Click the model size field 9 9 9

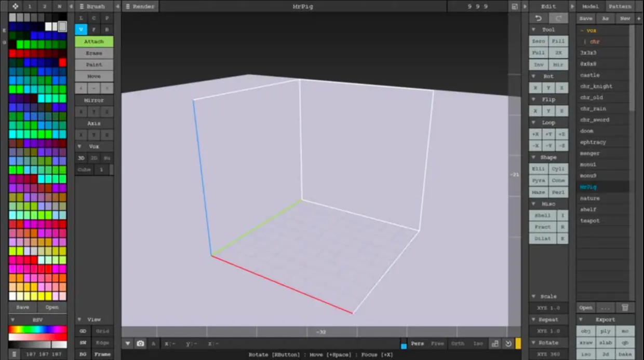pos(478,6)
